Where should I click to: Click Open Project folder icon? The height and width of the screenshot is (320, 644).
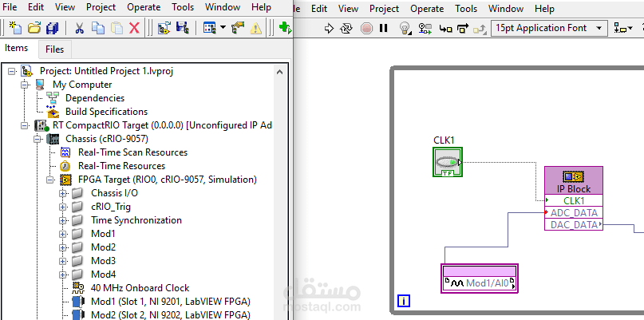[34, 28]
